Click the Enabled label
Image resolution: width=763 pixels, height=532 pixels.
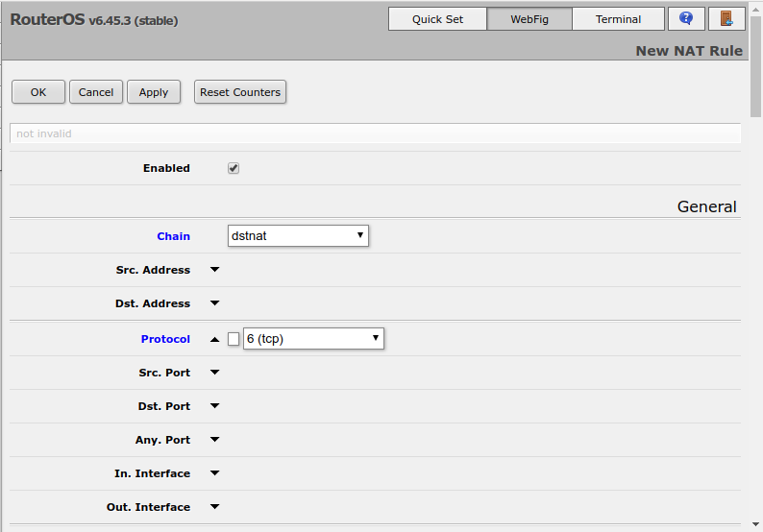point(166,168)
